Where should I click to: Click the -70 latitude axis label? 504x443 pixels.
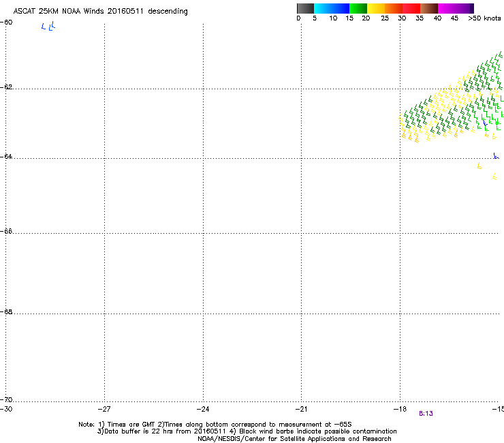pos(6,399)
